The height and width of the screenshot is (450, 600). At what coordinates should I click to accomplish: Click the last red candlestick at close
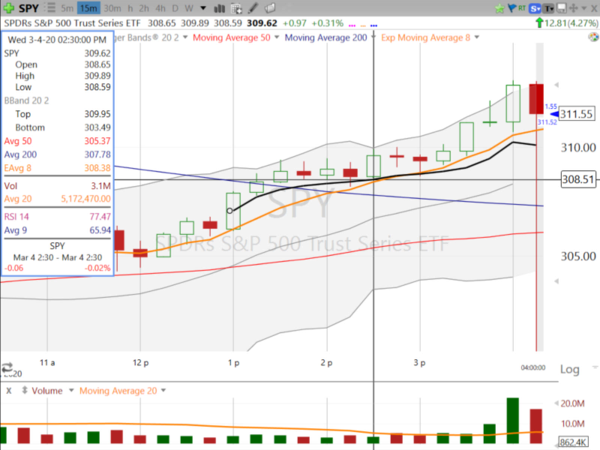pos(536,99)
